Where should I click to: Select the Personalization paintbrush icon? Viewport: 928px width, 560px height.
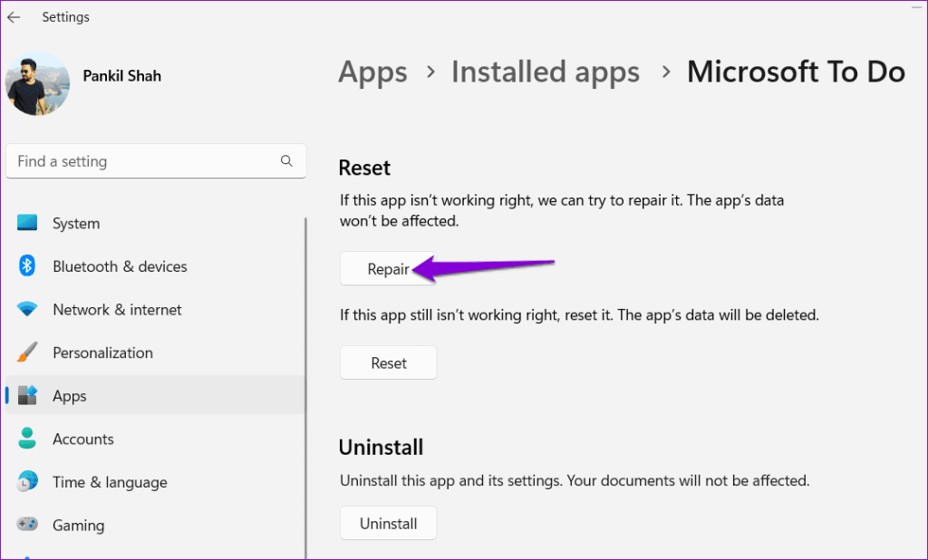coord(27,352)
